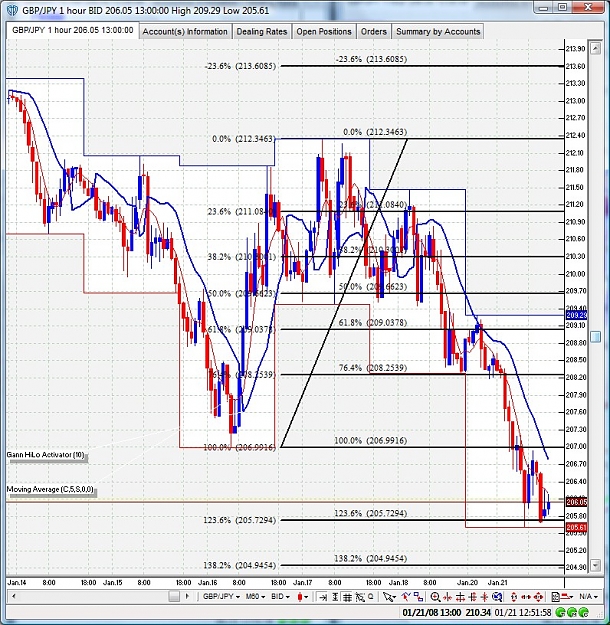
Task: Click the horizontal scrollbar thumb
Action: pos(174,597)
